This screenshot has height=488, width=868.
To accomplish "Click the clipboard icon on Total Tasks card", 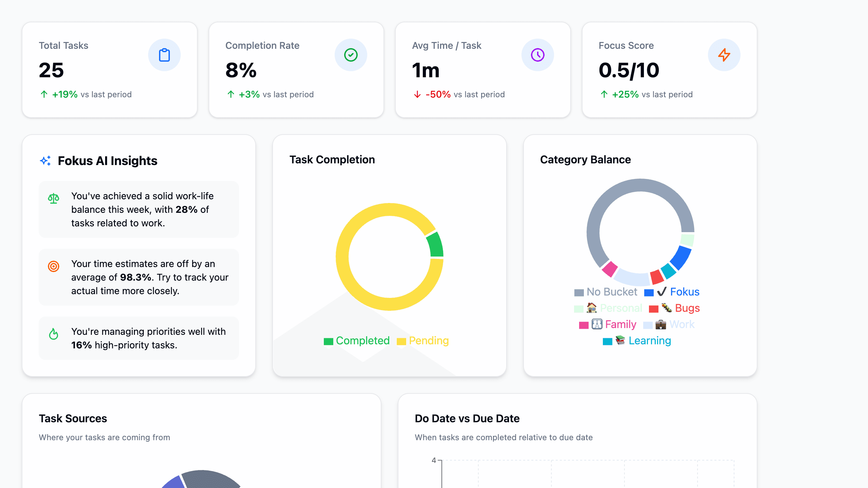I will (164, 55).
